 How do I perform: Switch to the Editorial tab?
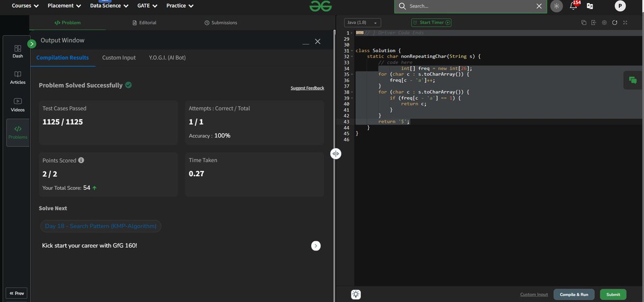point(144,23)
